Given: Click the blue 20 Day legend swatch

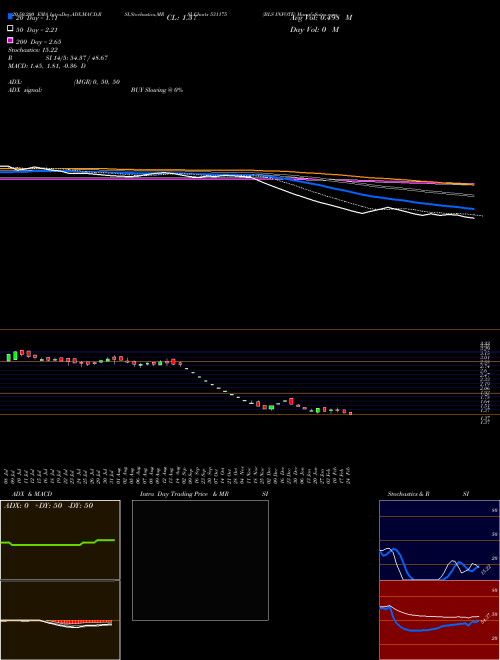Looking at the screenshot, I should [x=10, y=16].
